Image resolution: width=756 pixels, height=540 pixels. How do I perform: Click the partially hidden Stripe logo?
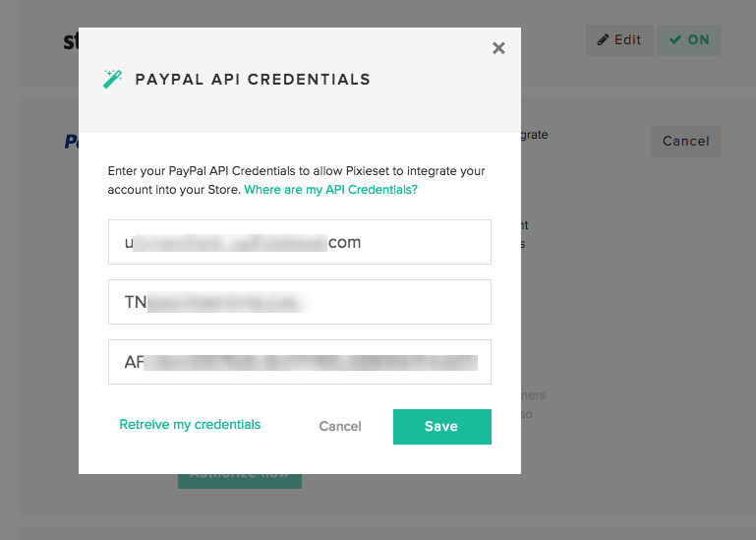[x=71, y=41]
